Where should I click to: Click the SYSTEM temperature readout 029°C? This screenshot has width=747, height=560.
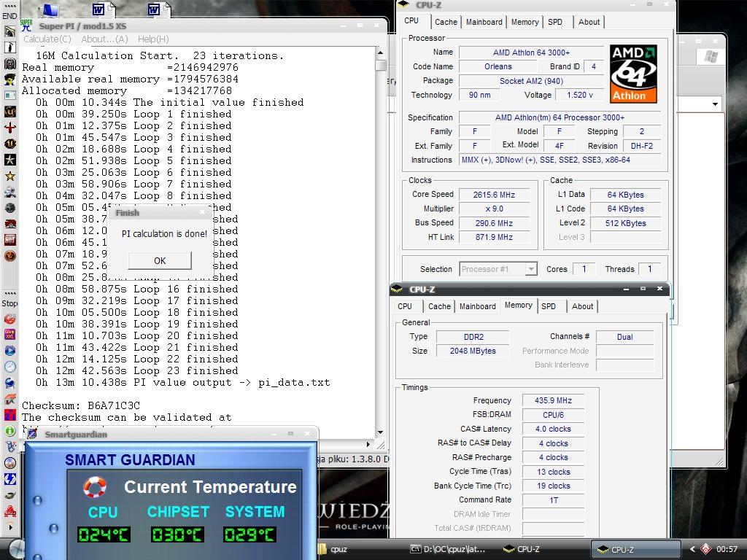coord(249,534)
